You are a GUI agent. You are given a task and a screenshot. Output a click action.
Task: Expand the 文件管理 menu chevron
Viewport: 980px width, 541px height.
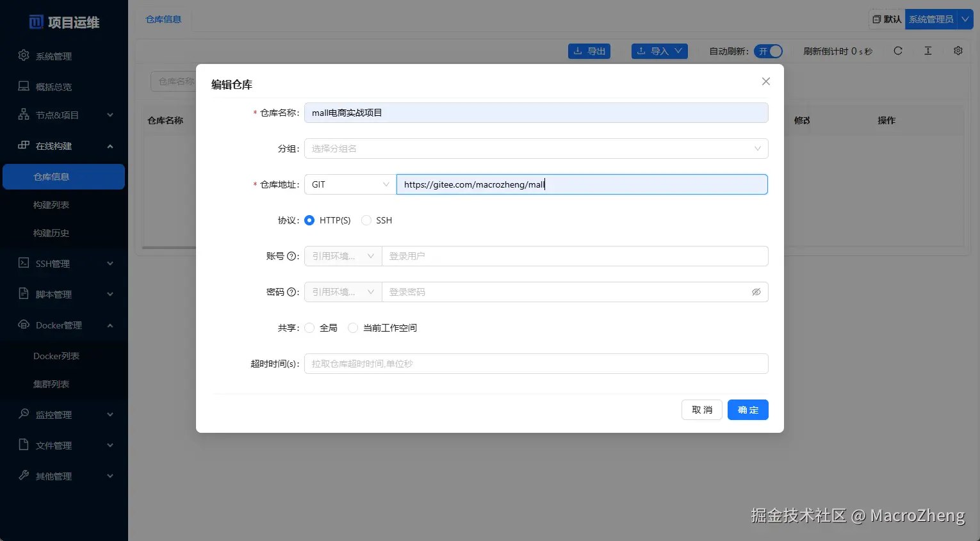[x=110, y=446]
